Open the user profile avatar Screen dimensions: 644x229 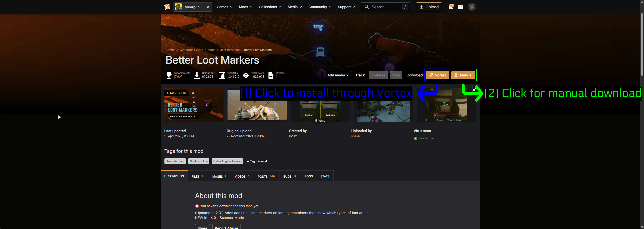coord(472,7)
